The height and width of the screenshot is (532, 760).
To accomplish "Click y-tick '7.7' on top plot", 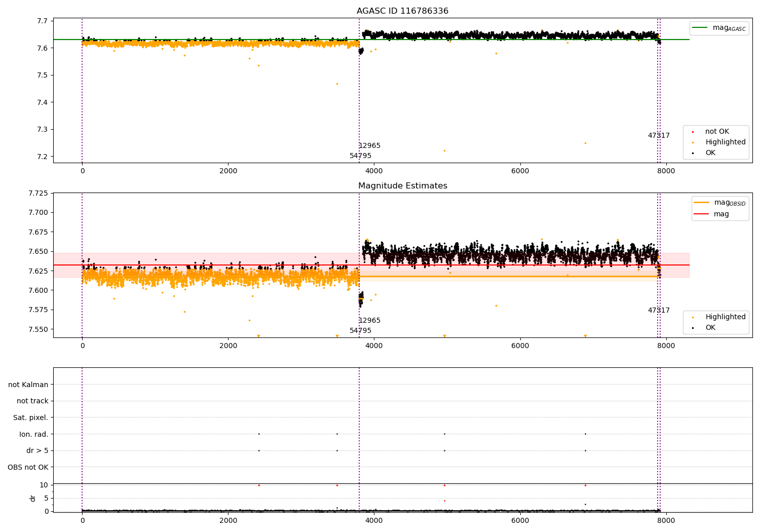I will click(x=43, y=21).
